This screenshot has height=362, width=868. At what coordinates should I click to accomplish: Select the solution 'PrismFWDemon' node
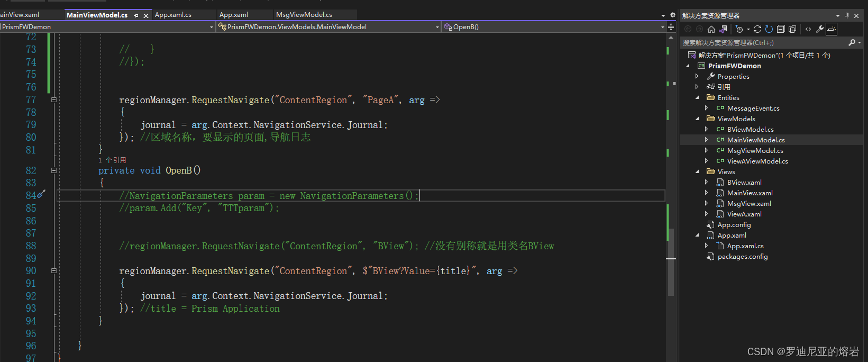[x=764, y=55]
